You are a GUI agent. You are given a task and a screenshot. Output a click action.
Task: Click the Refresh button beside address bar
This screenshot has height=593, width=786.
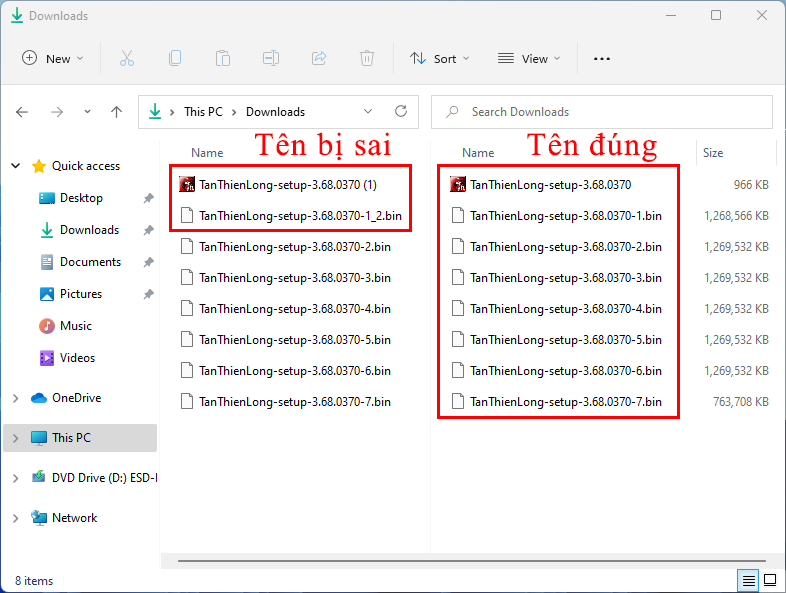click(401, 112)
